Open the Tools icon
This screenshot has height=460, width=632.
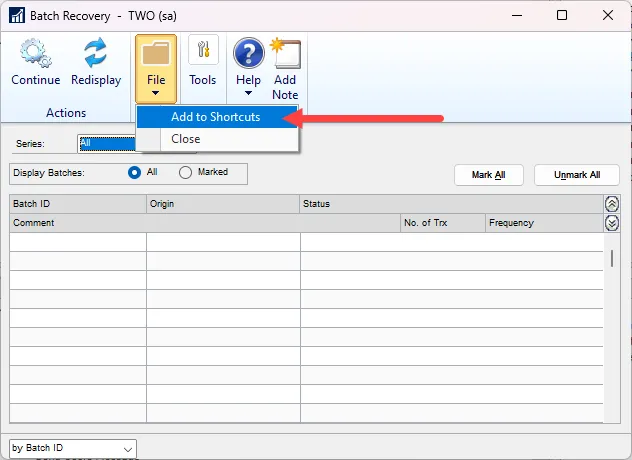point(203,52)
